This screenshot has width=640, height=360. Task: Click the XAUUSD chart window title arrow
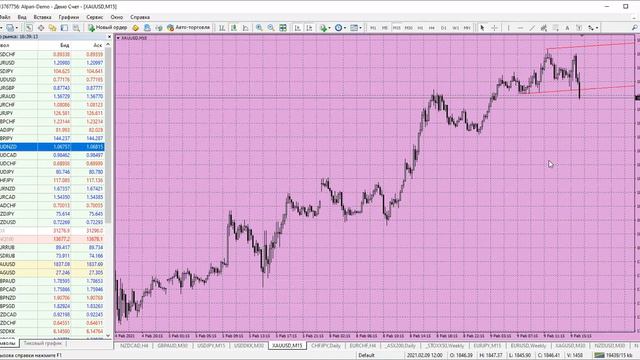pyautogui.click(x=118, y=38)
